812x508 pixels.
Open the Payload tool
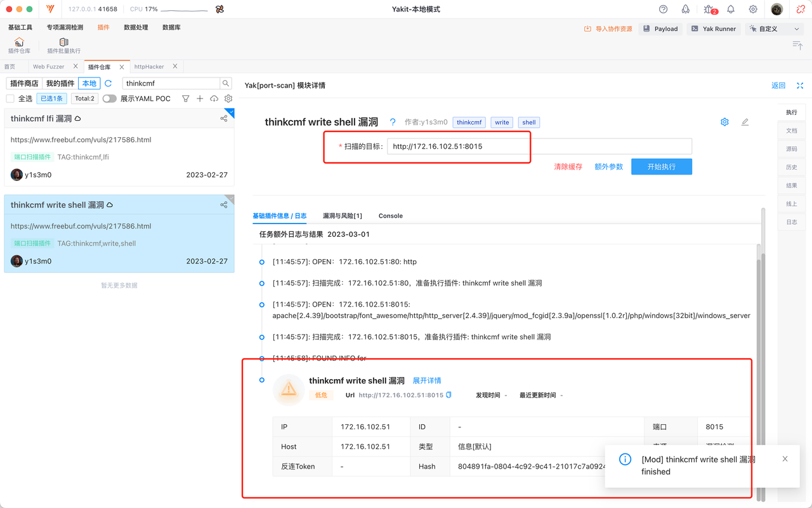coord(660,29)
